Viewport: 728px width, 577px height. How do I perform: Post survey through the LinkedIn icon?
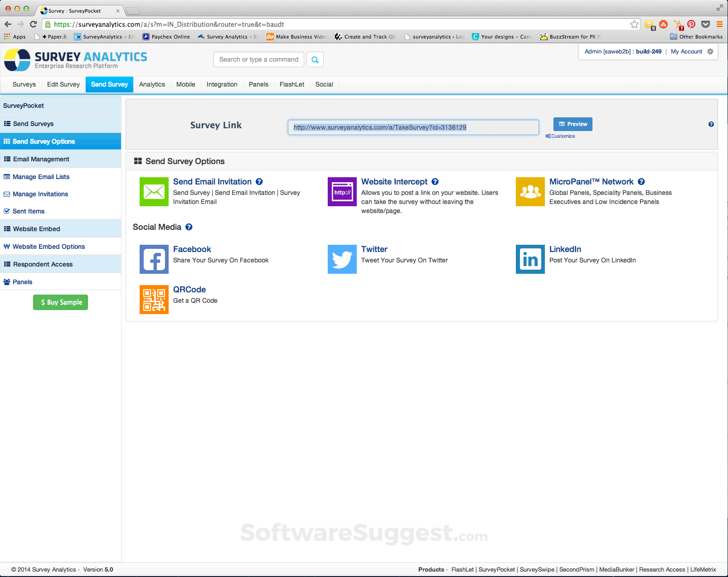pyautogui.click(x=530, y=259)
